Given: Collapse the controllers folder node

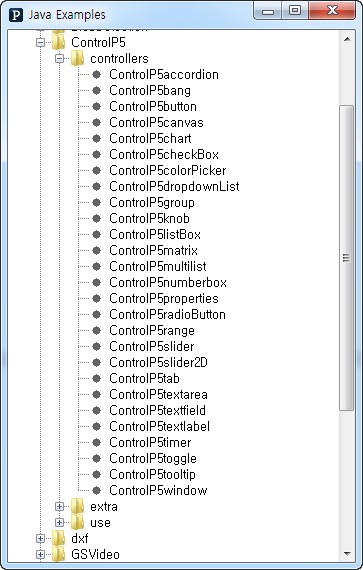Looking at the screenshot, I should (x=59, y=59).
